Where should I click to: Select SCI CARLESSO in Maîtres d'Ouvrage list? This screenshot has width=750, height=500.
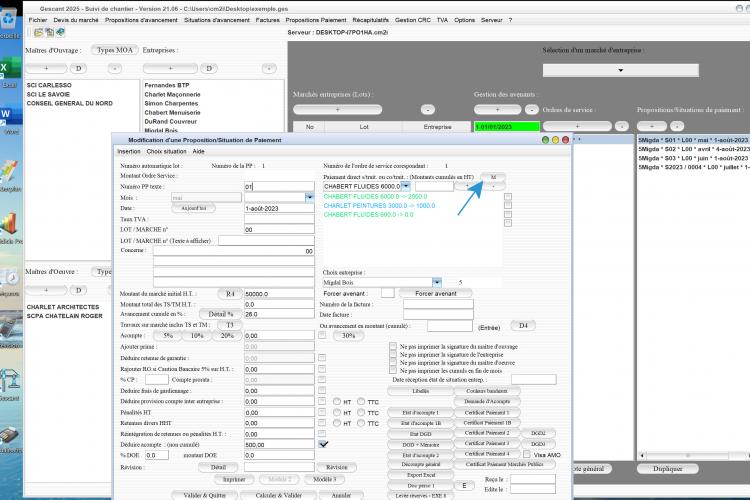(49, 85)
